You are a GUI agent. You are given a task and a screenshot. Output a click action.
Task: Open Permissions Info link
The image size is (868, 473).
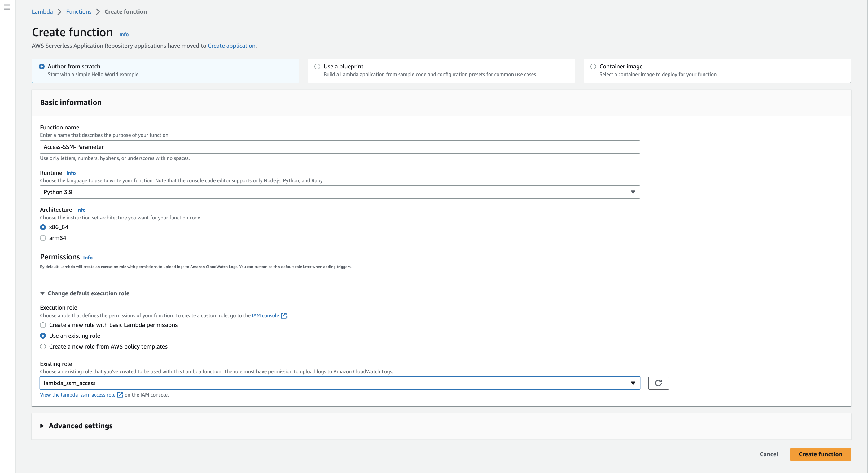[88, 258]
